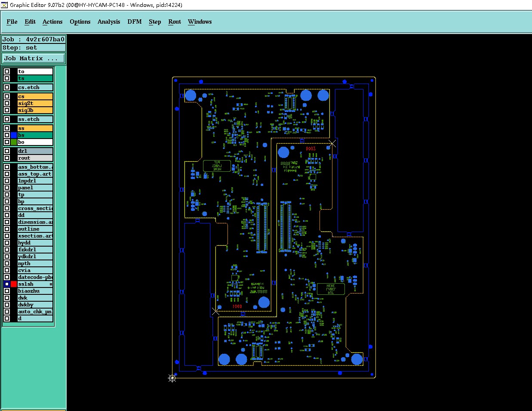
Task: Open the Rout menu
Action: pyautogui.click(x=175, y=22)
